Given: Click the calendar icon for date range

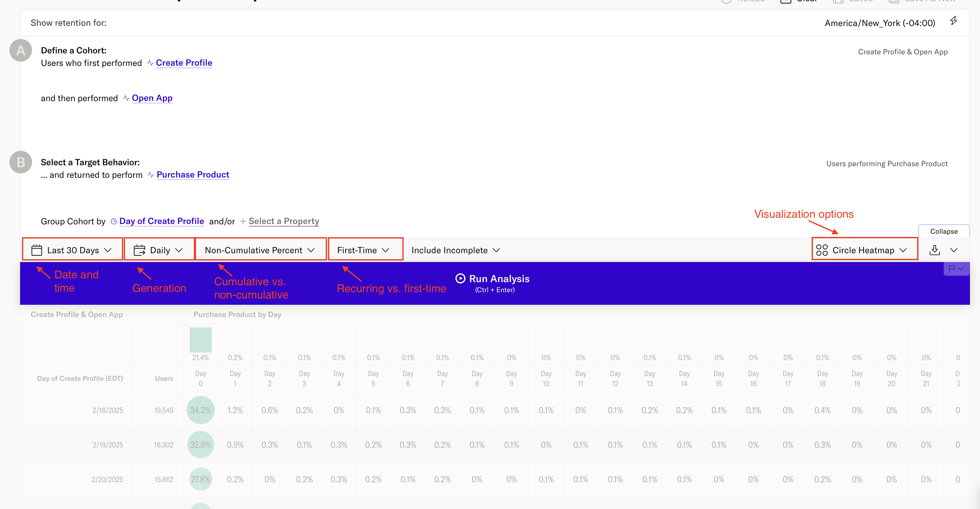Looking at the screenshot, I should pos(36,250).
